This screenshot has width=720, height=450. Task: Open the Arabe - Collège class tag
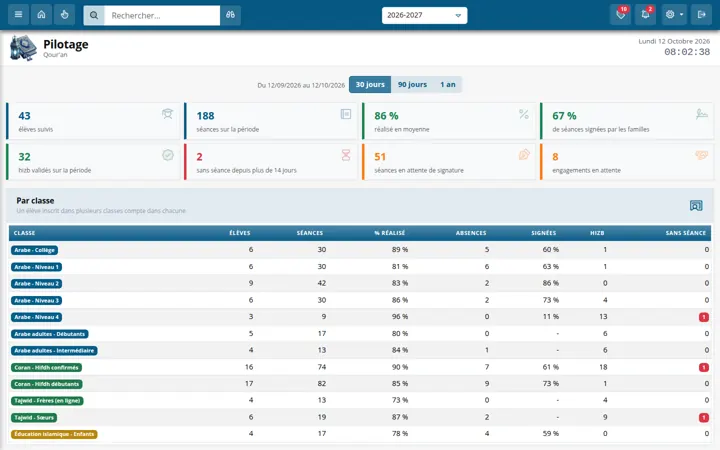point(34,250)
